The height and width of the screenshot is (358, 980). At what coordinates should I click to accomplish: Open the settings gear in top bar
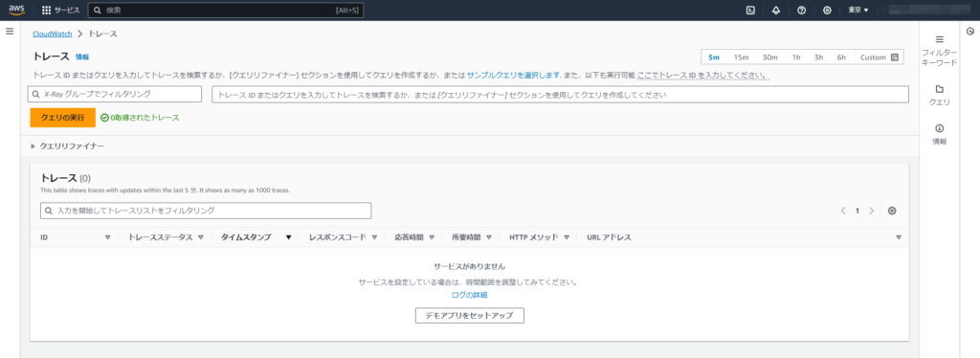pos(827,10)
